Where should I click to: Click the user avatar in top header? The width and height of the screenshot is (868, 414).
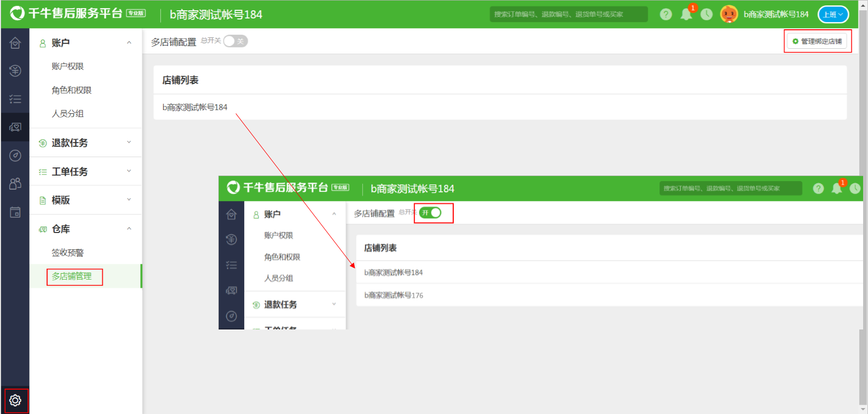[729, 14]
